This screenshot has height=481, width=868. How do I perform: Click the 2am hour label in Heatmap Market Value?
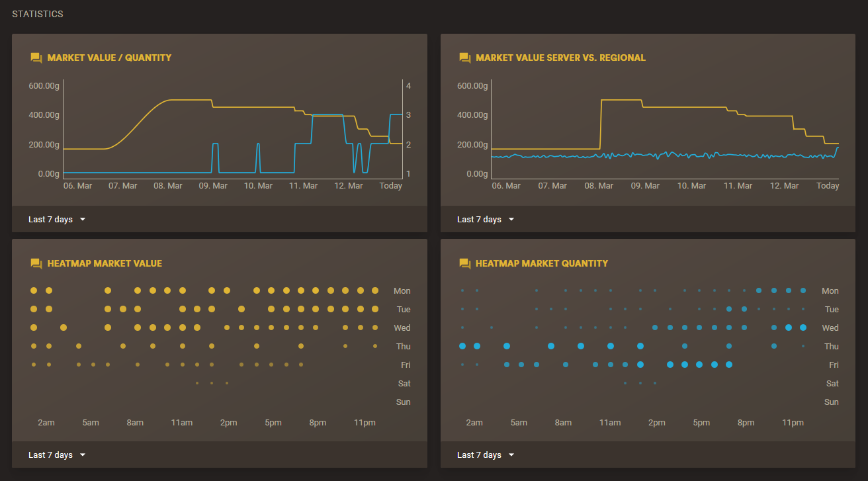(46, 423)
